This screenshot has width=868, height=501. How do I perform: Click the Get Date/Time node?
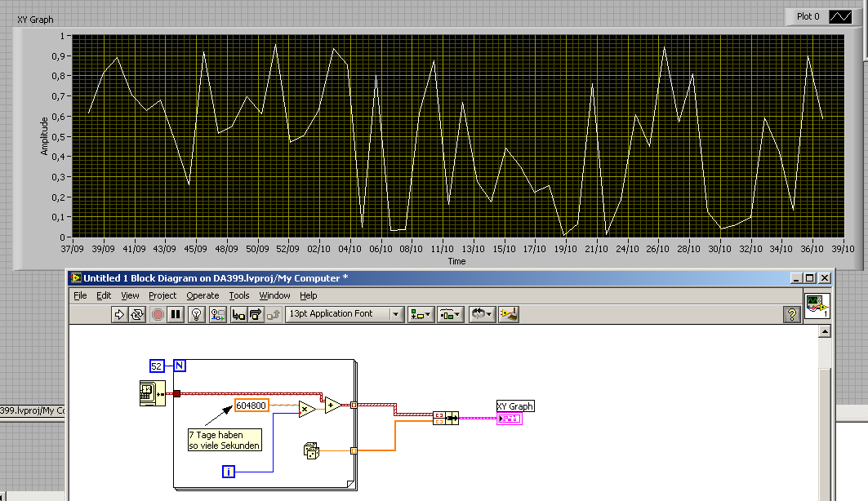tap(153, 393)
